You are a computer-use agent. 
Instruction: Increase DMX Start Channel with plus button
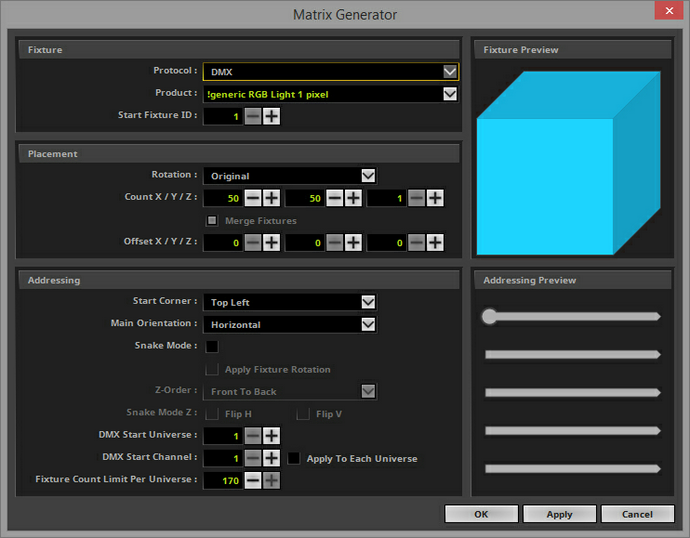(x=271, y=458)
